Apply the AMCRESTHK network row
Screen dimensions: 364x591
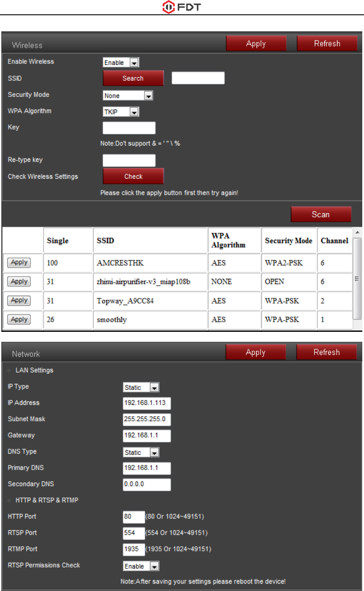tap(19, 263)
